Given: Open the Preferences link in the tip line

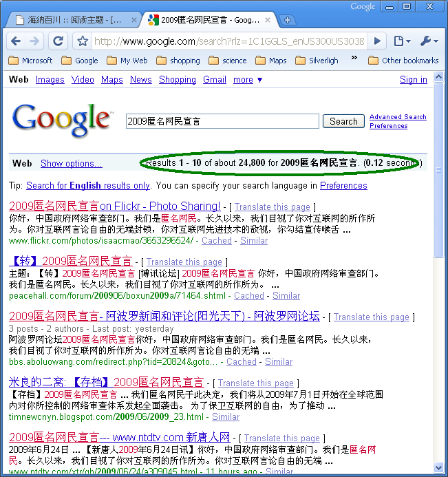Looking at the screenshot, I should pyautogui.click(x=343, y=186).
